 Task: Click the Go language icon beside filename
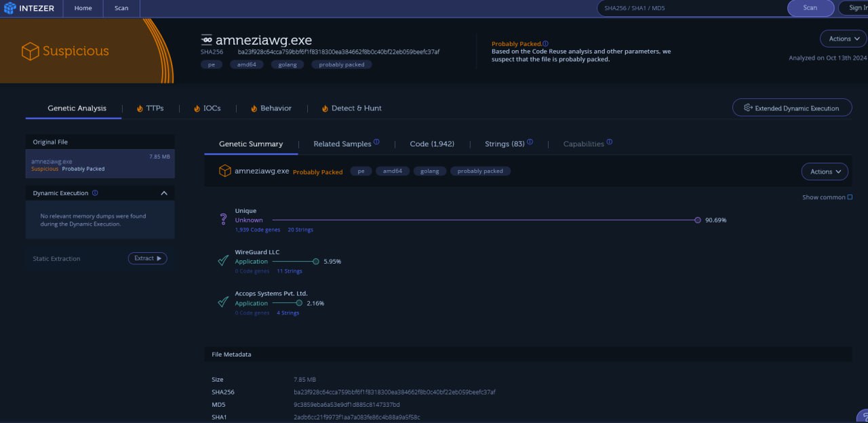(207, 40)
